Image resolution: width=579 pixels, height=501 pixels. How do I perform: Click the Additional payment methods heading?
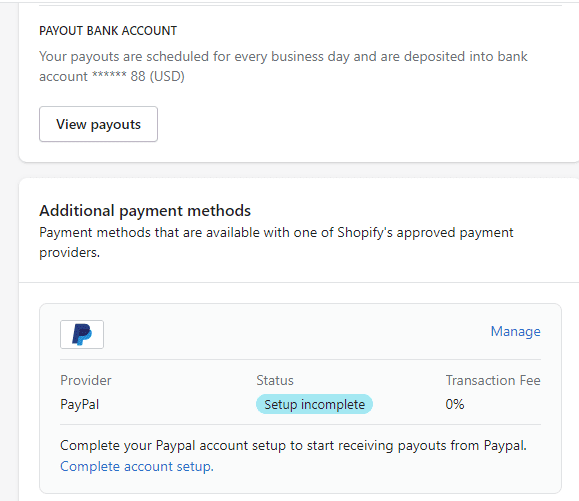145,210
